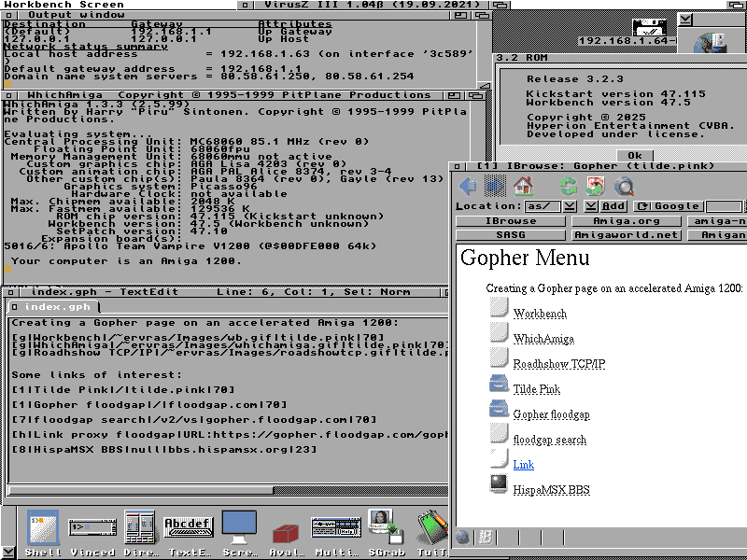Click the Home icon in IBrowse
Screen dimensions: 747x560
point(523,186)
